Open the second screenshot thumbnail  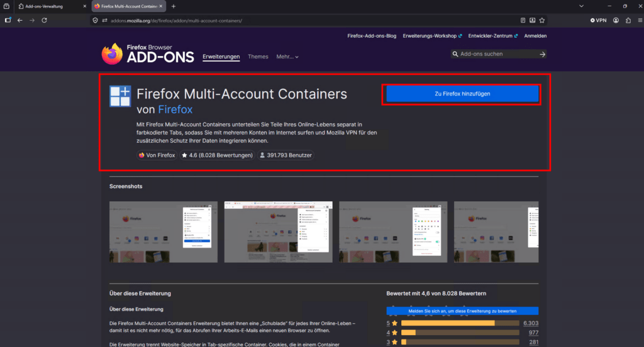click(x=279, y=232)
